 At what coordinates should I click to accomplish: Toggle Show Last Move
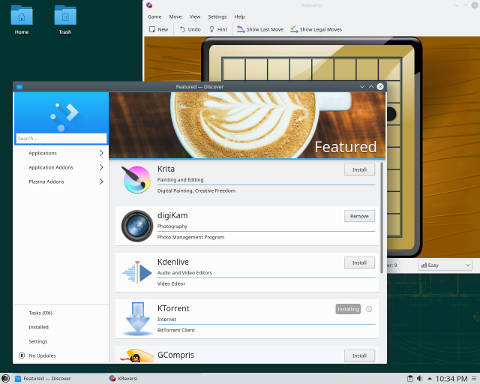(x=260, y=29)
